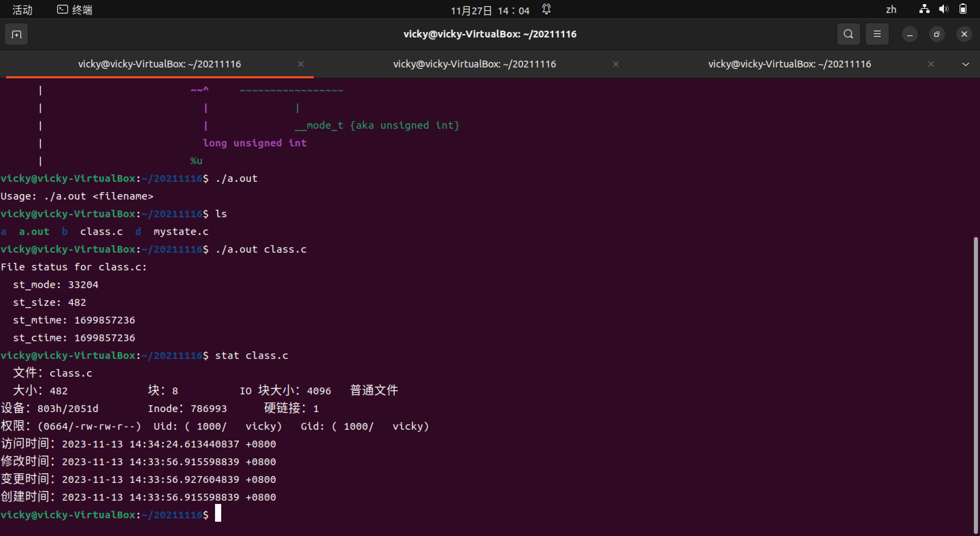Click the notification bell icon

click(546, 9)
